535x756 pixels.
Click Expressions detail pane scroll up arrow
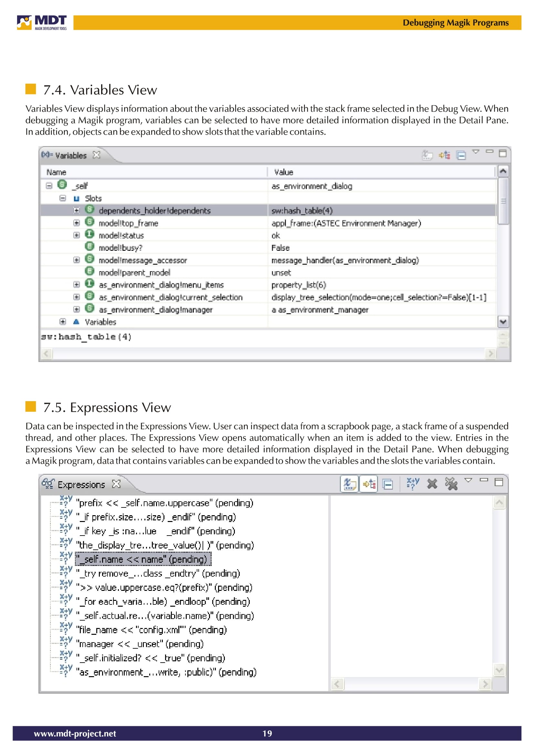tap(499, 503)
